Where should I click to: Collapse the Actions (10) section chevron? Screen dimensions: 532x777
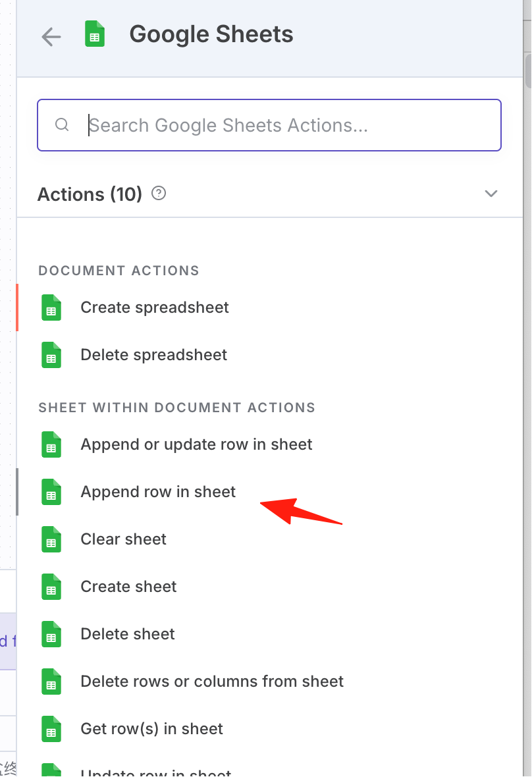(x=491, y=193)
